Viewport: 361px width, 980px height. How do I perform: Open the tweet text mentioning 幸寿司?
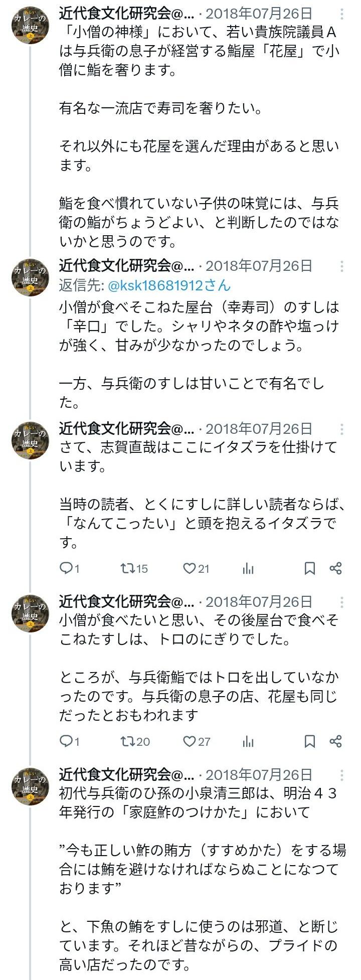[x=199, y=326]
